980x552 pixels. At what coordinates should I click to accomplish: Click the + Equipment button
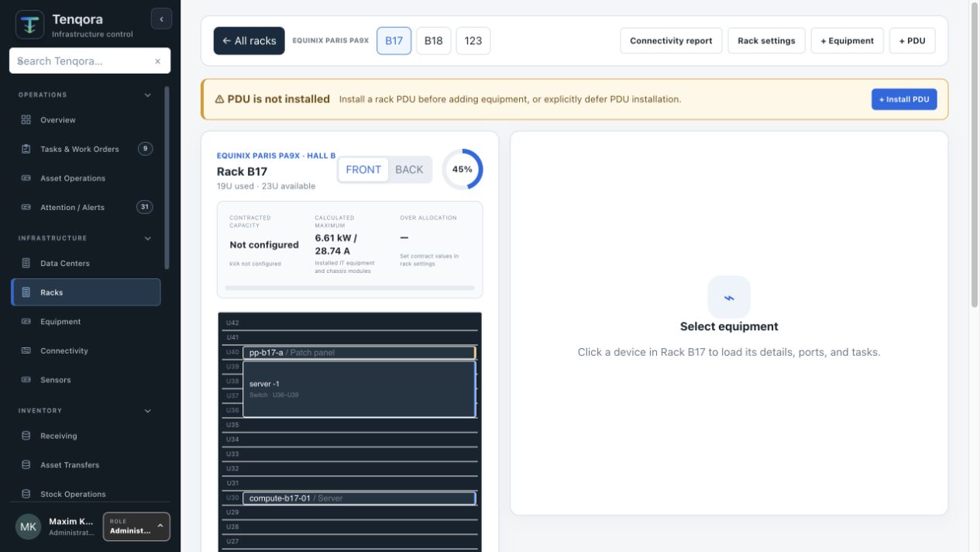848,41
